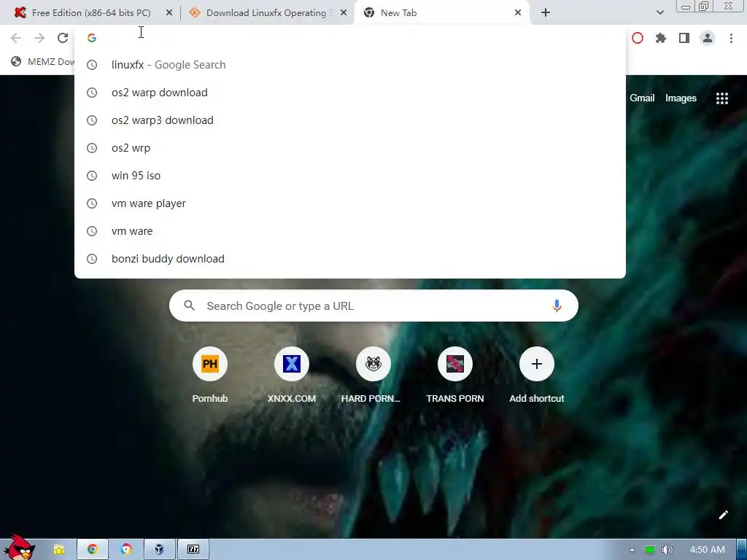
Task: Choose the plain vm ware suggestion
Action: tap(349, 231)
